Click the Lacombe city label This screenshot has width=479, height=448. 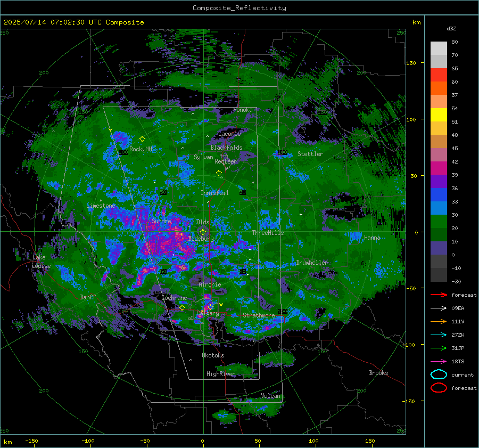[x=229, y=134]
